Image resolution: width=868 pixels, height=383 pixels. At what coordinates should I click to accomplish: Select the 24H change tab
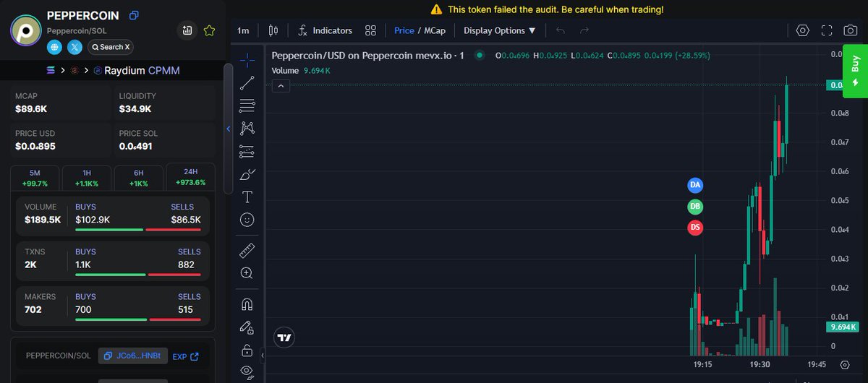(x=191, y=176)
